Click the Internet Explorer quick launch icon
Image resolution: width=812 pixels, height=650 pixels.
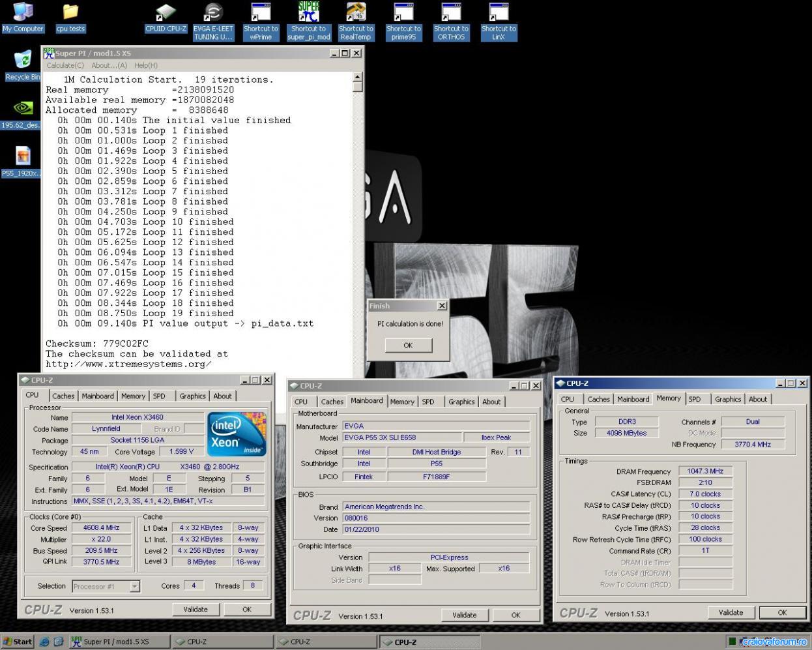[x=44, y=642]
